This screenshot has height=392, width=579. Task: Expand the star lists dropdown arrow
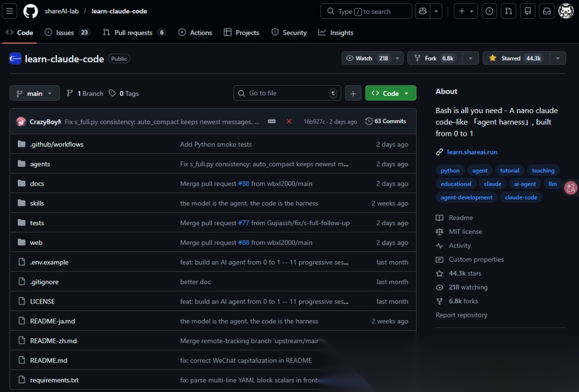(x=558, y=58)
